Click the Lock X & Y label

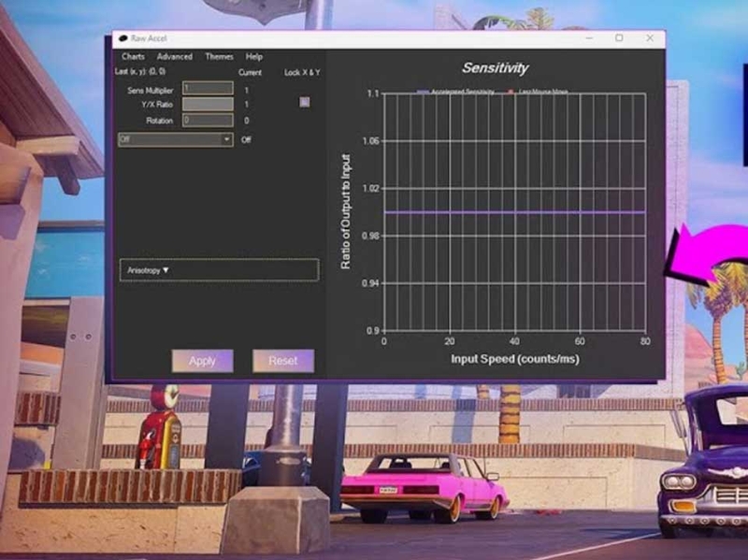click(x=302, y=73)
